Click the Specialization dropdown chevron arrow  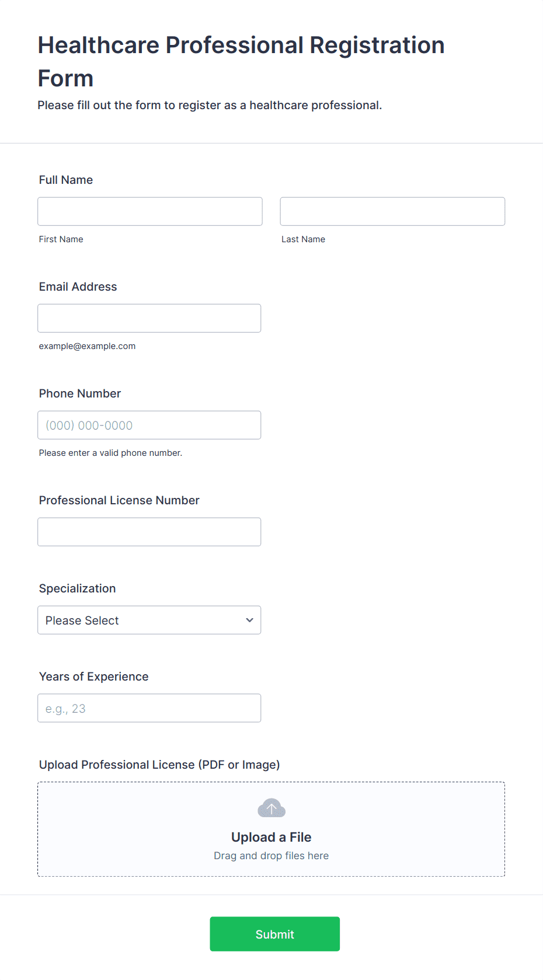pyautogui.click(x=249, y=620)
